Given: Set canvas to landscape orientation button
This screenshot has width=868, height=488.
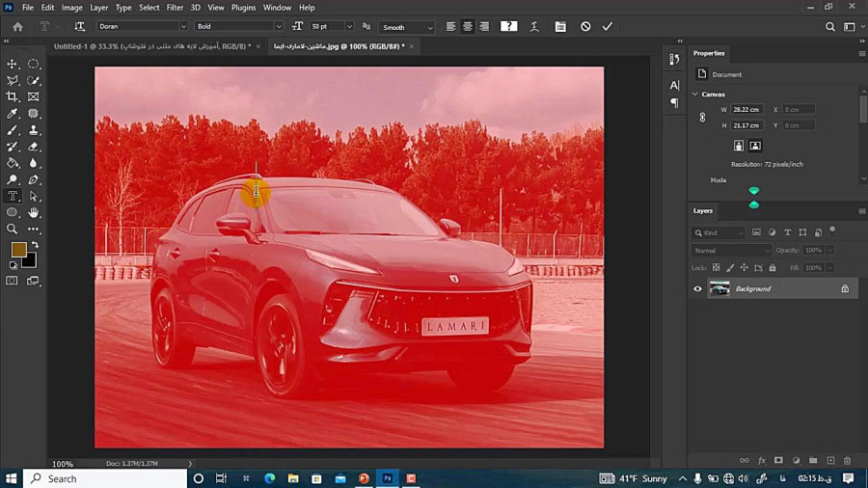Looking at the screenshot, I should click(755, 146).
